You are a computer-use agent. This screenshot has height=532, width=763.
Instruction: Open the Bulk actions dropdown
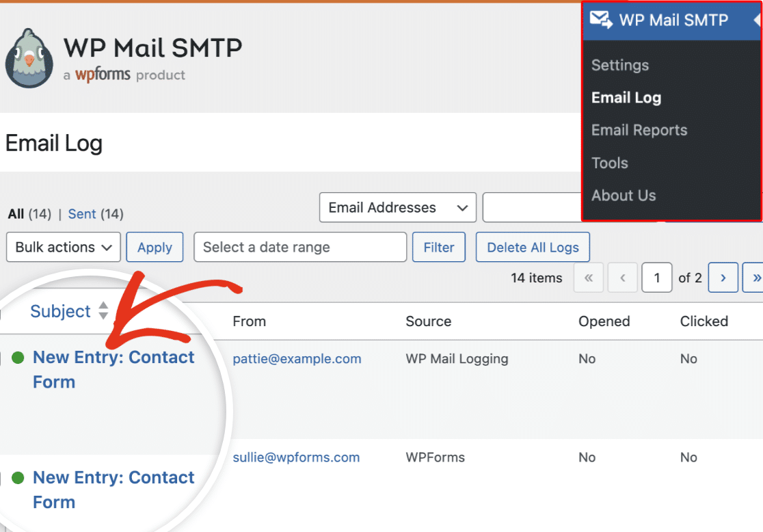click(x=64, y=248)
